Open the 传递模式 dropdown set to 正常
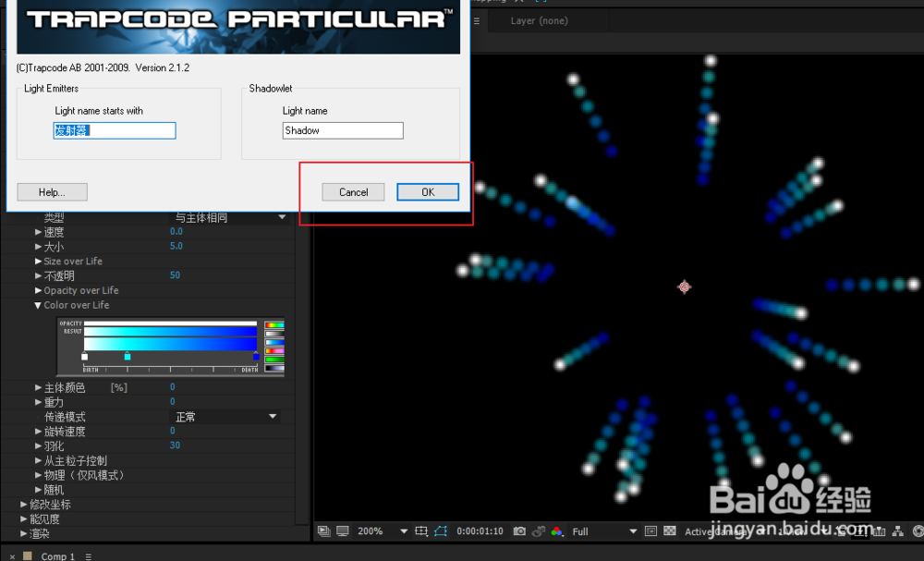Screen dimensions: 924x561 (225, 417)
